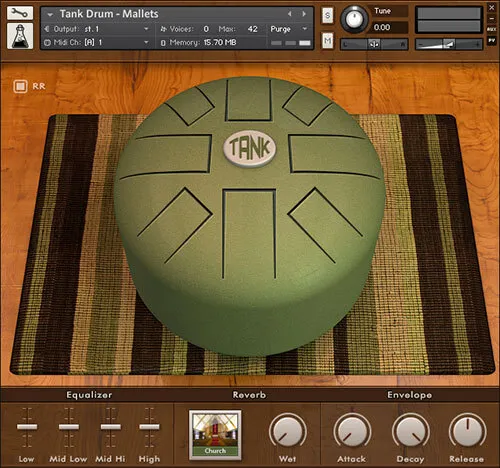Screen dimensions: 500x468
Task: Click the Max voices value 42
Action: 252,29
